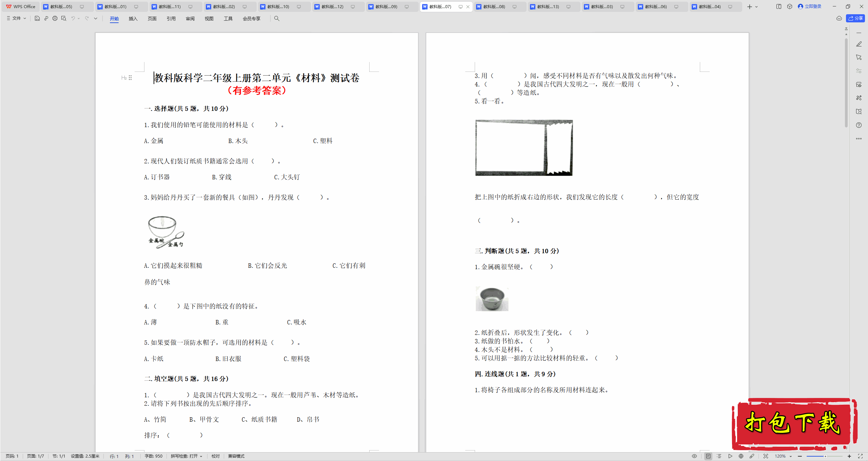The width and height of the screenshot is (868, 461).
Task: Click the mobile/desktop layout icon in title bar
Action: (x=779, y=6)
